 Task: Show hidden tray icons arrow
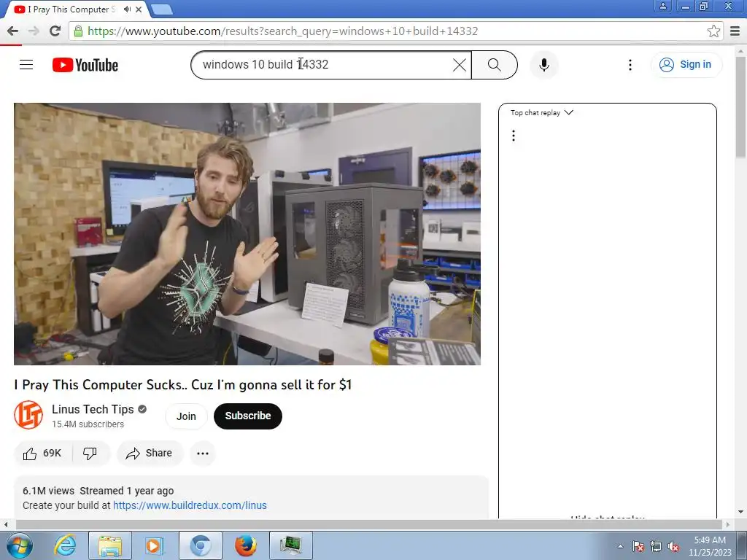coord(620,546)
